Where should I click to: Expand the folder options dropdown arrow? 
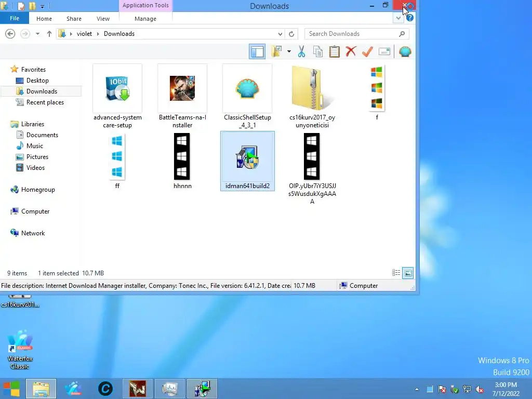pos(289,51)
